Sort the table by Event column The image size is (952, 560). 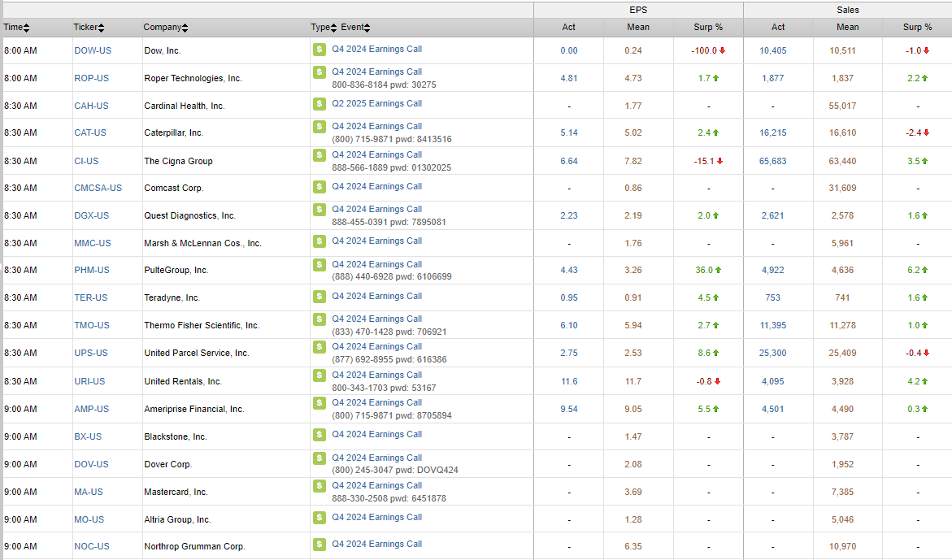point(355,28)
